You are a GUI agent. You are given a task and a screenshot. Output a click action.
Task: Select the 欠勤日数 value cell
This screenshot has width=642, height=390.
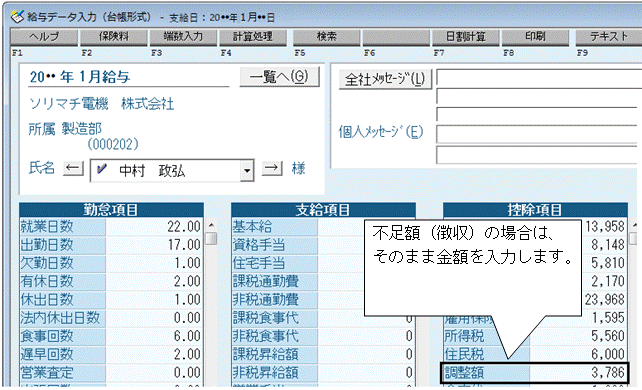click(x=154, y=263)
